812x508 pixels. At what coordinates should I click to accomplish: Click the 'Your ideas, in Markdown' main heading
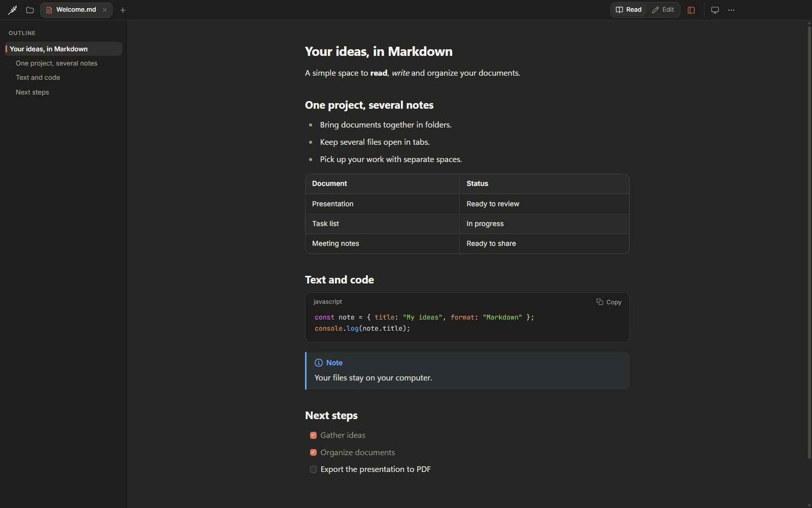379,51
